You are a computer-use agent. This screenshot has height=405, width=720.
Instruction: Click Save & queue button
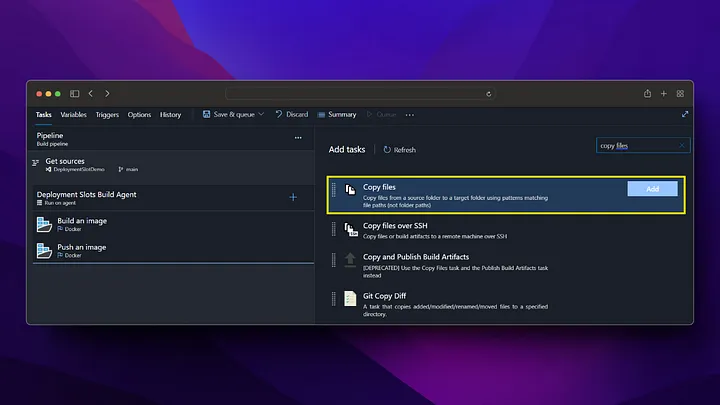click(x=229, y=114)
